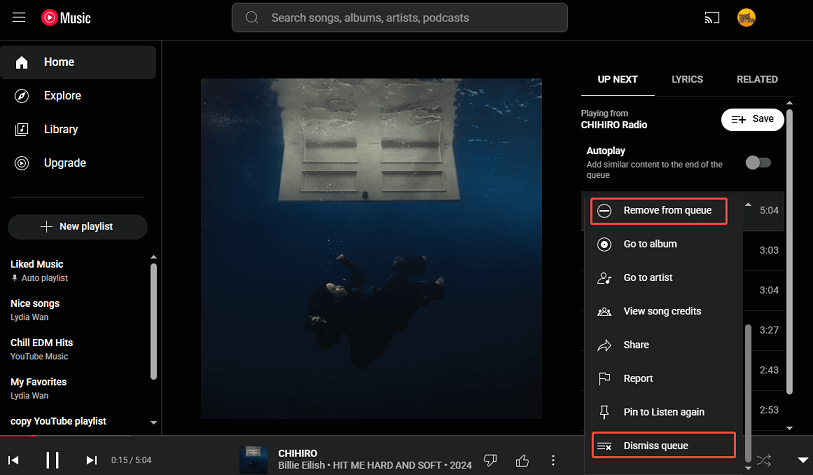
Task: Select Go to album
Action: pyautogui.click(x=664, y=244)
